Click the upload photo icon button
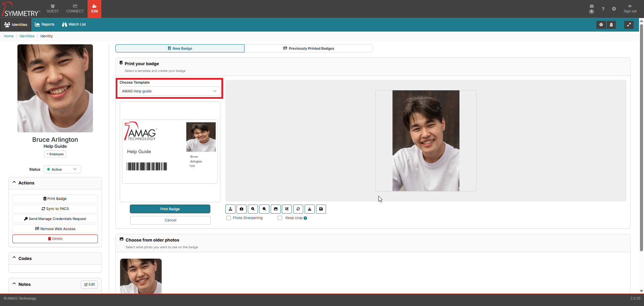Viewport: 644px width, 306px height. pyautogui.click(x=230, y=209)
